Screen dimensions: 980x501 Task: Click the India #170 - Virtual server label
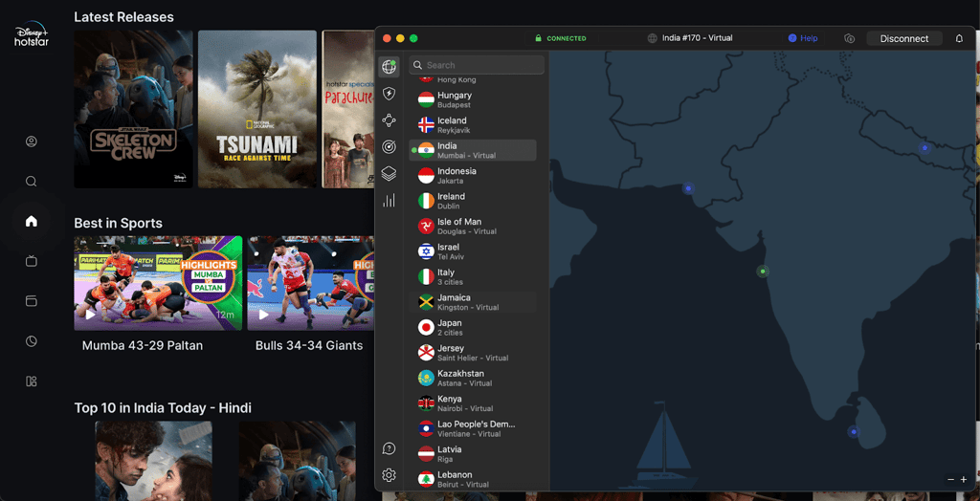pyautogui.click(x=690, y=38)
